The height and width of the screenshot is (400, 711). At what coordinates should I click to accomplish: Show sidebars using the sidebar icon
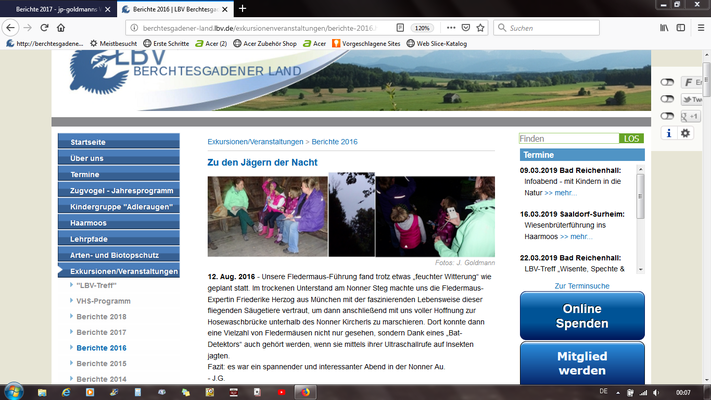click(x=681, y=28)
